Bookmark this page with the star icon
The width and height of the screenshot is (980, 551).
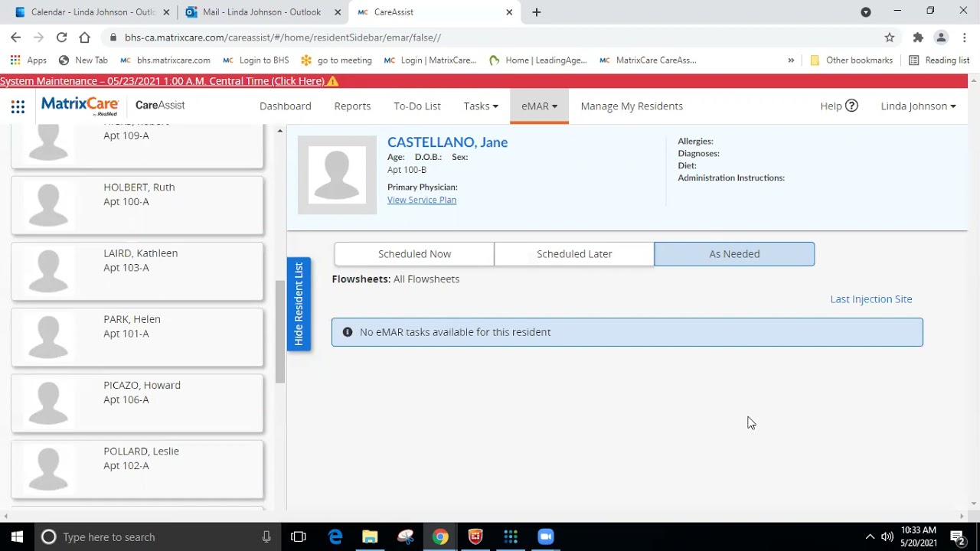(x=890, y=37)
